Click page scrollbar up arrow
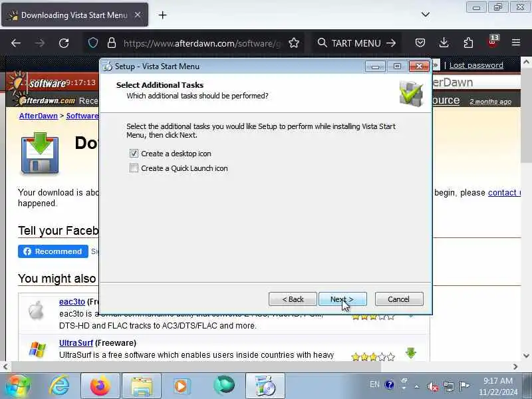This screenshot has width=532, height=399. [x=526, y=62]
